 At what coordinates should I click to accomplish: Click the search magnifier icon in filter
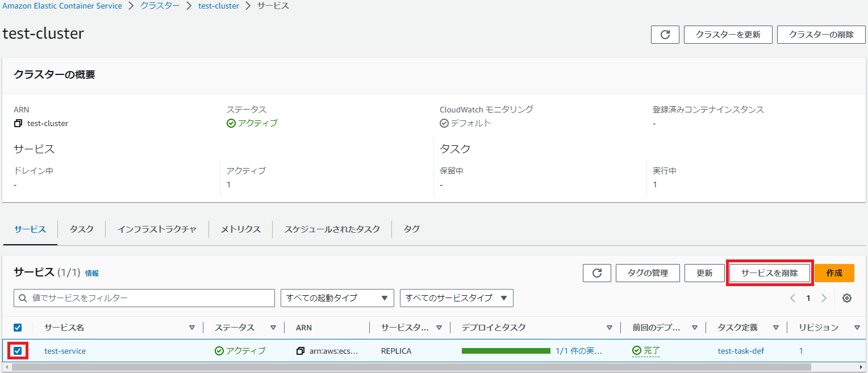(23, 298)
